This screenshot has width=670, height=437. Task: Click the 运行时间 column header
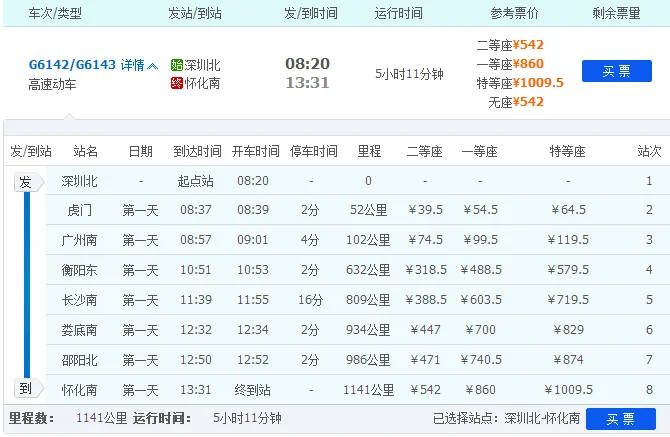click(x=398, y=13)
